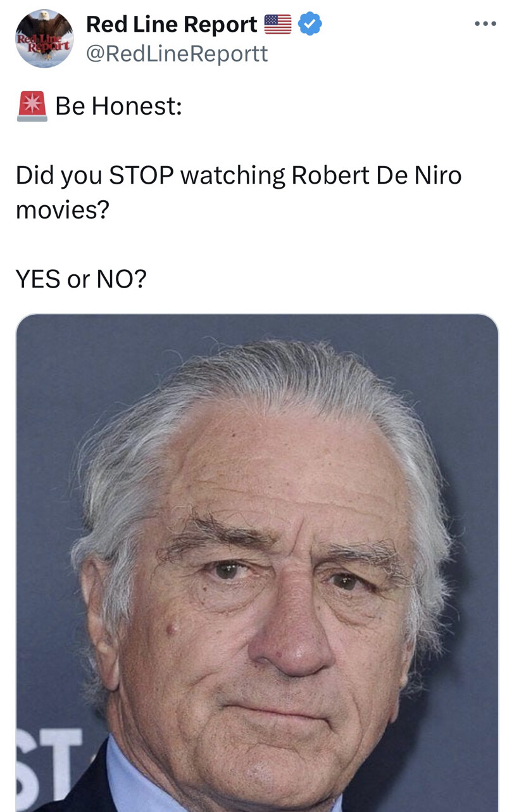Click the "YES or NO?" line
Image resolution: width=507 pixels, height=812 pixels.
81,278
